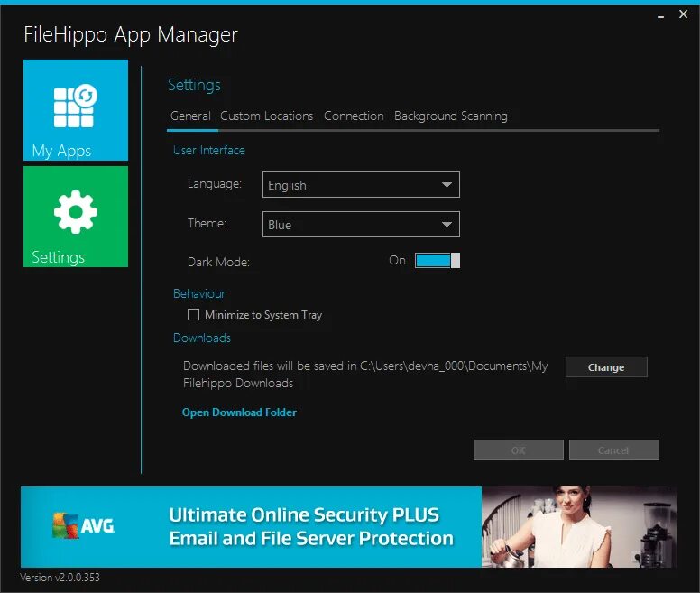This screenshot has width=700, height=593.
Task: Click the Version v2.0.0.353 text
Action: click(x=60, y=578)
